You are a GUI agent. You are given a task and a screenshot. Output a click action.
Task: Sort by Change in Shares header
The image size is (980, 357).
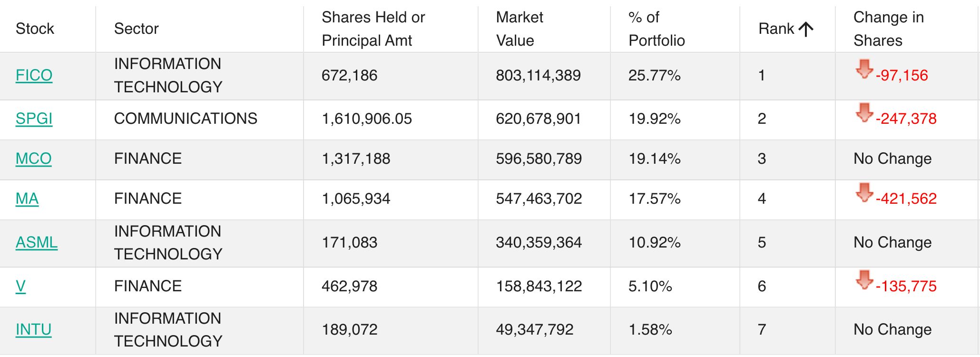tap(888, 29)
